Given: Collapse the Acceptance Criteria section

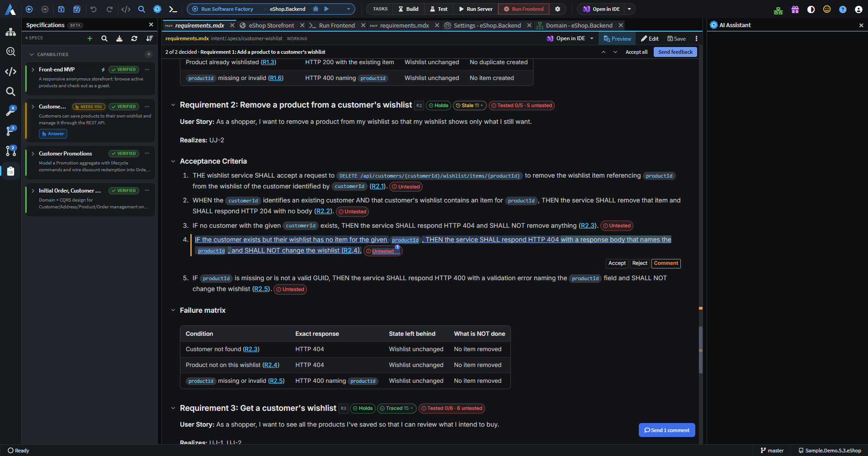Looking at the screenshot, I should [x=173, y=161].
